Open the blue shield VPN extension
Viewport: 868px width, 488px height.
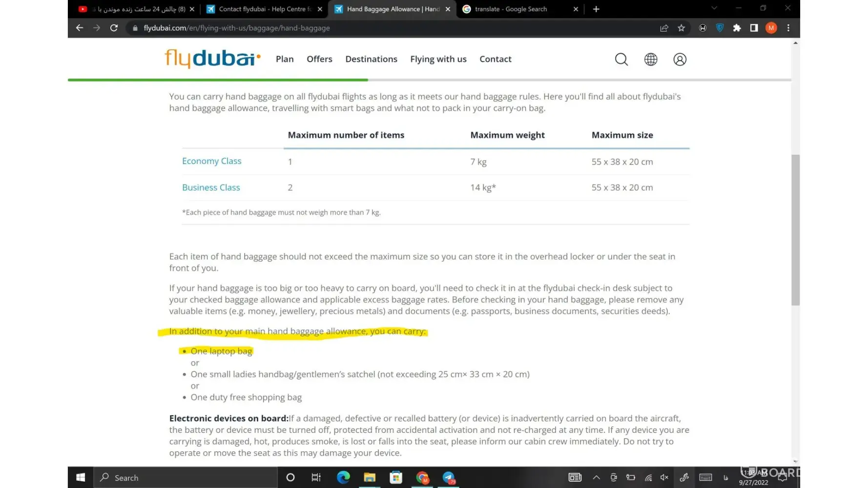(720, 28)
